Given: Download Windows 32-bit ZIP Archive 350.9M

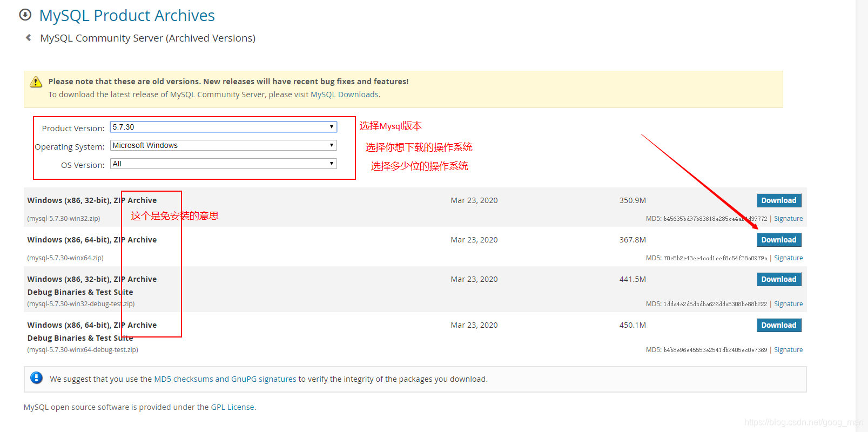Looking at the screenshot, I should [779, 200].
